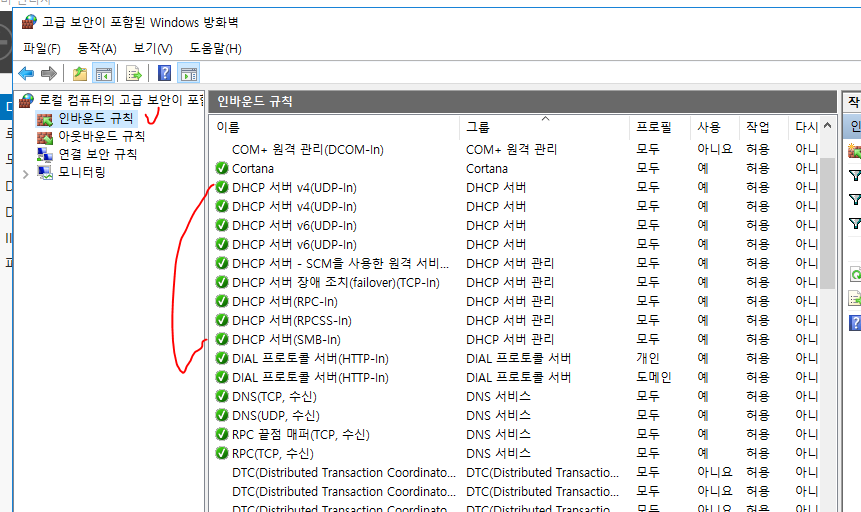
Task: Open help via the blue question mark icon
Action: [x=164, y=73]
